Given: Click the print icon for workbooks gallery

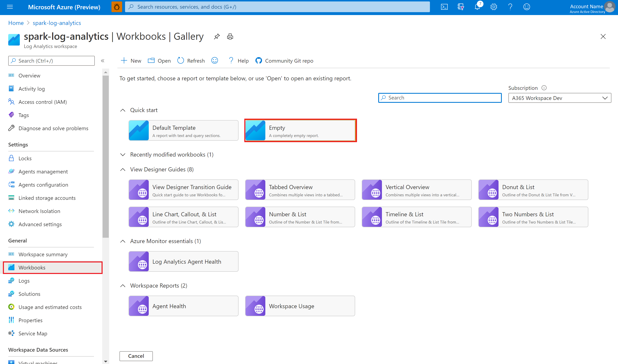Looking at the screenshot, I should [231, 37].
